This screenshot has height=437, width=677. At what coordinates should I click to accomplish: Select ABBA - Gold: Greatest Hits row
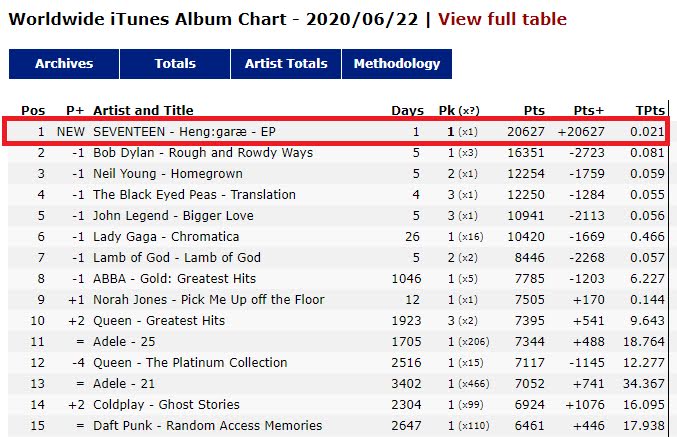338,279
